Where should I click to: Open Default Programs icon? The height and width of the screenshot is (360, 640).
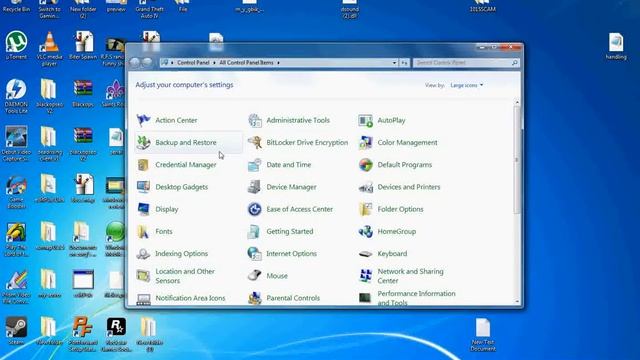(366, 164)
